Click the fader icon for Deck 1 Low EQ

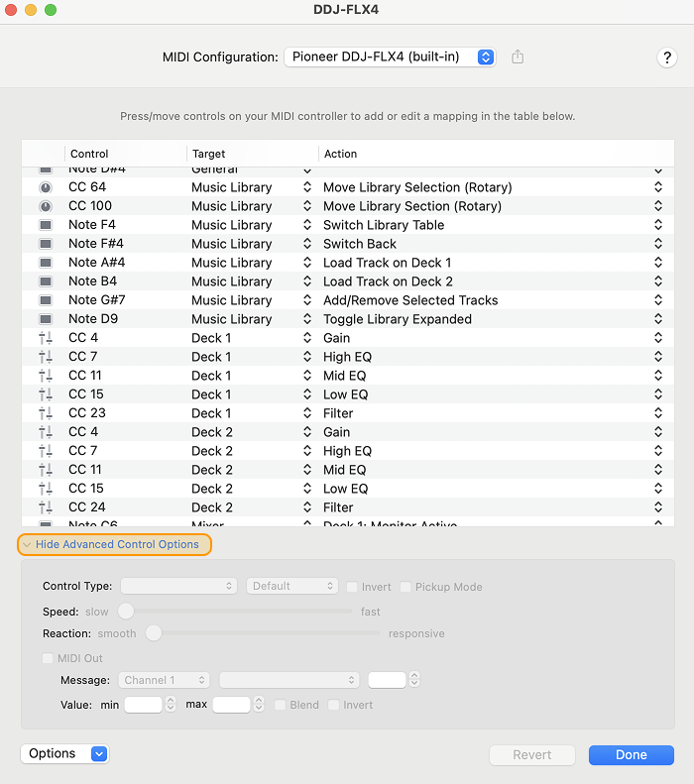click(x=46, y=394)
